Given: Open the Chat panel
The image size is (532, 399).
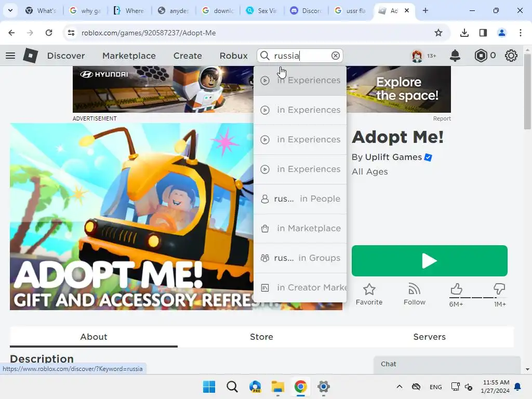Looking at the screenshot, I should [447, 364].
